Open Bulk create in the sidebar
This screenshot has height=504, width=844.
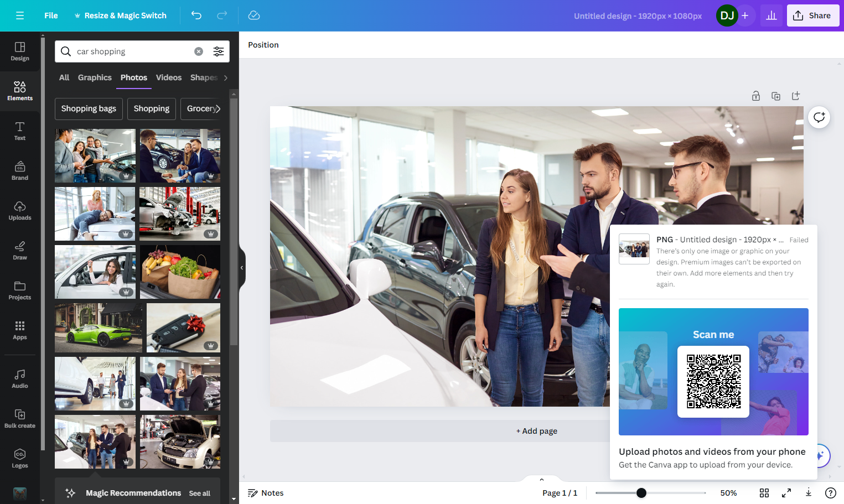point(20,419)
